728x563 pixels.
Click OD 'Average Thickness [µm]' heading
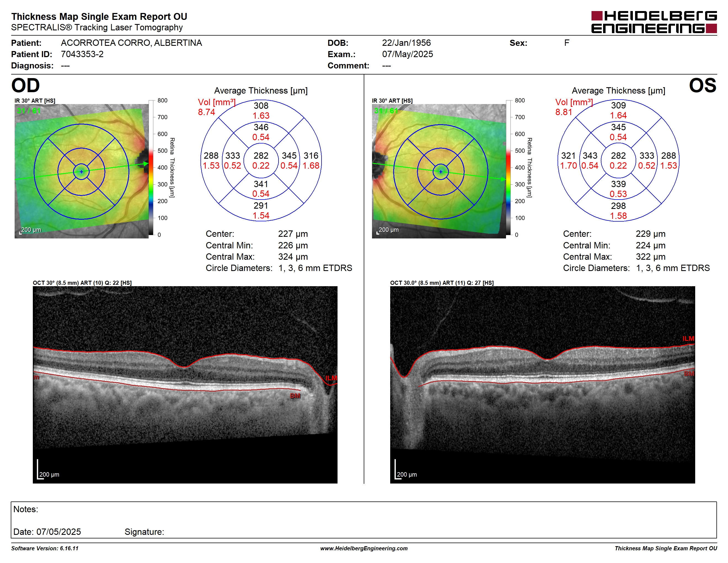point(261,91)
